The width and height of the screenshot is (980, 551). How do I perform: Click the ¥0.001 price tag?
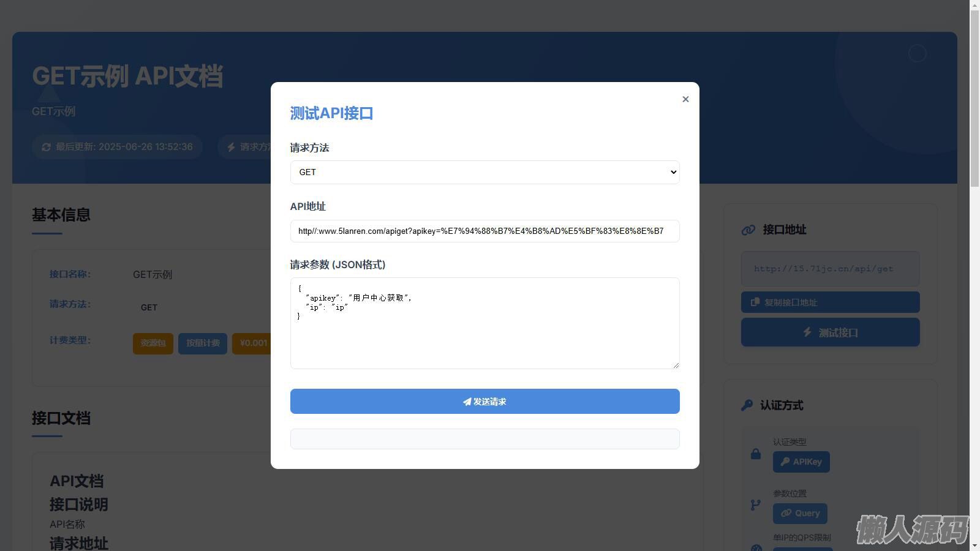253,343
